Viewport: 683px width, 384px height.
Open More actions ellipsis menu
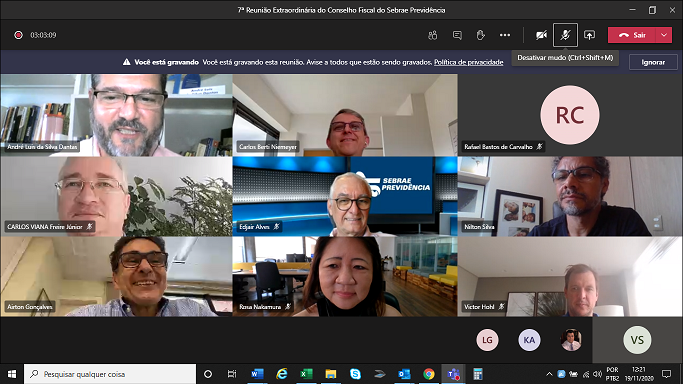coord(505,35)
